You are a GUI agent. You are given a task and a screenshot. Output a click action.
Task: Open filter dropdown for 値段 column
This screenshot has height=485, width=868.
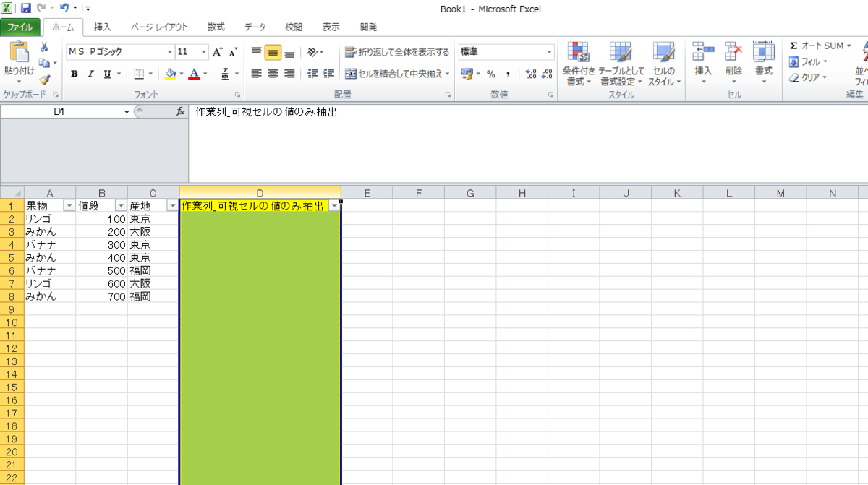121,206
